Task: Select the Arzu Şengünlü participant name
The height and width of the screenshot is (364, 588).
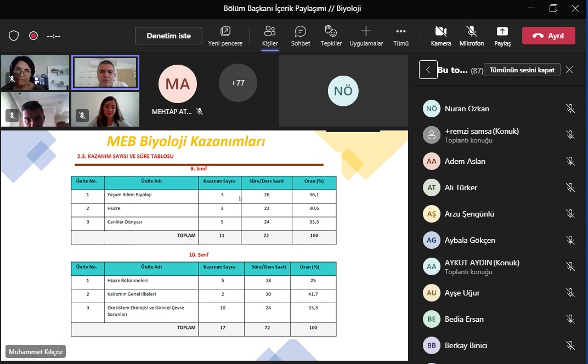Action: click(x=470, y=214)
